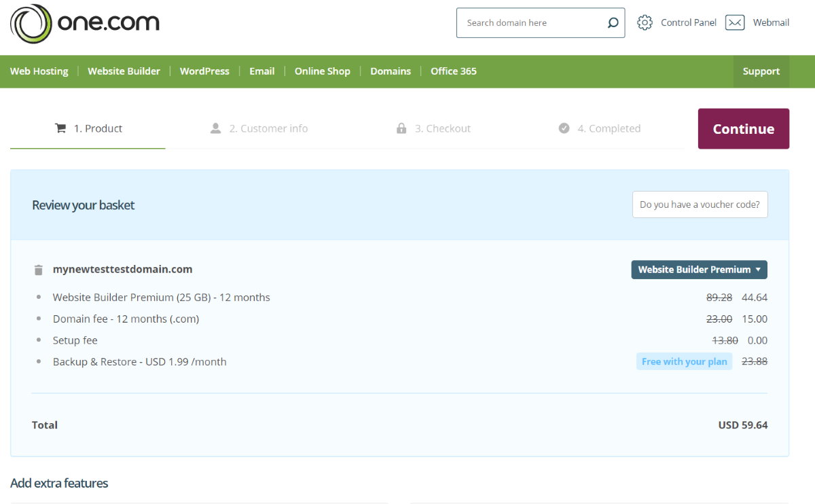This screenshot has height=504, width=815.
Task: Click the Customer info person icon
Action: [x=216, y=128]
